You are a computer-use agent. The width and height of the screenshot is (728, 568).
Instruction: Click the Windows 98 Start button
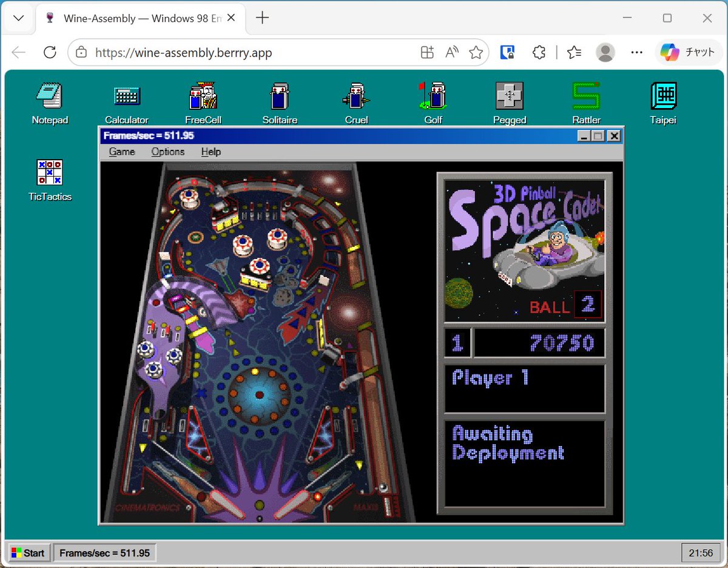click(28, 553)
